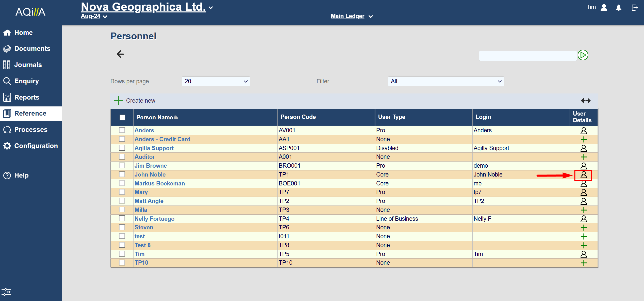
Task: Tick the select-all checkbox in table header
Action: (x=122, y=117)
